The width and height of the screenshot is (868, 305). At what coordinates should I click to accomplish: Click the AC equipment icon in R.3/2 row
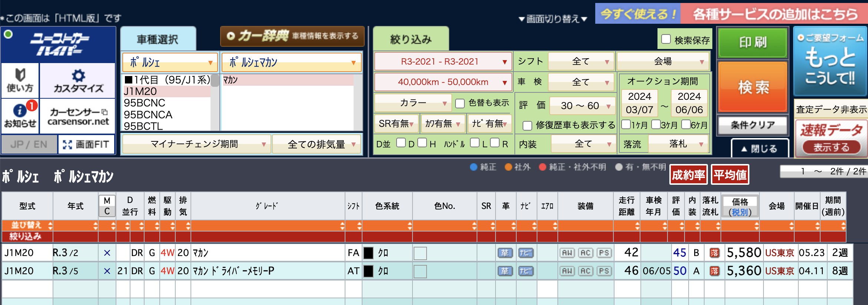(x=586, y=253)
